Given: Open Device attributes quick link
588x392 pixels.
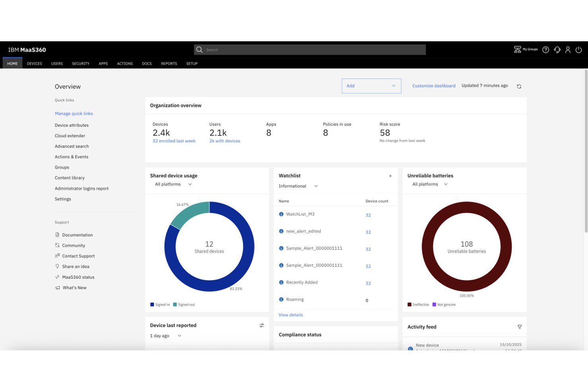Looking at the screenshot, I should (x=72, y=125).
